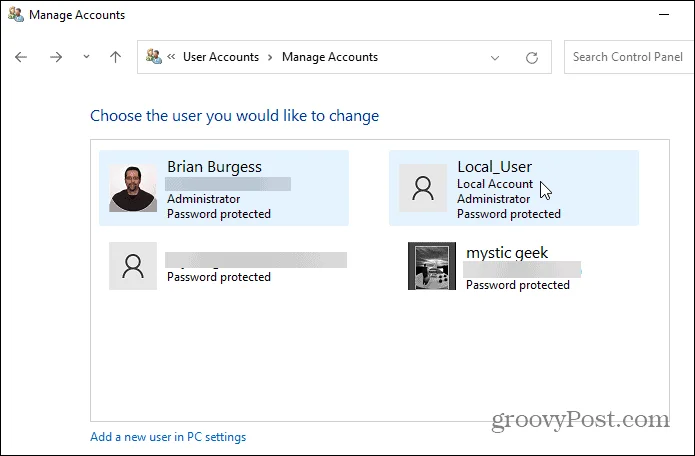Click the address bar user accounts icon
The height and width of the screenshot is (456, 695).
[x=154, y=56]
